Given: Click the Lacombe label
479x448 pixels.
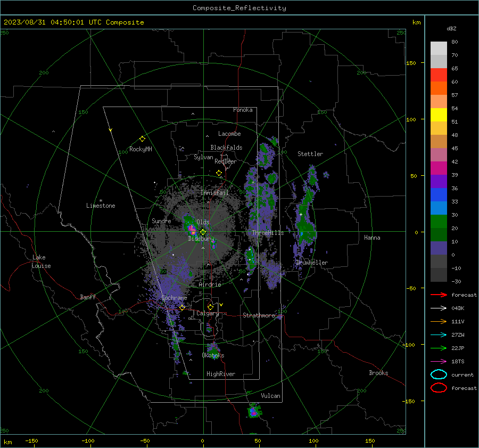Looking at the screenshot, I should 229,134.
